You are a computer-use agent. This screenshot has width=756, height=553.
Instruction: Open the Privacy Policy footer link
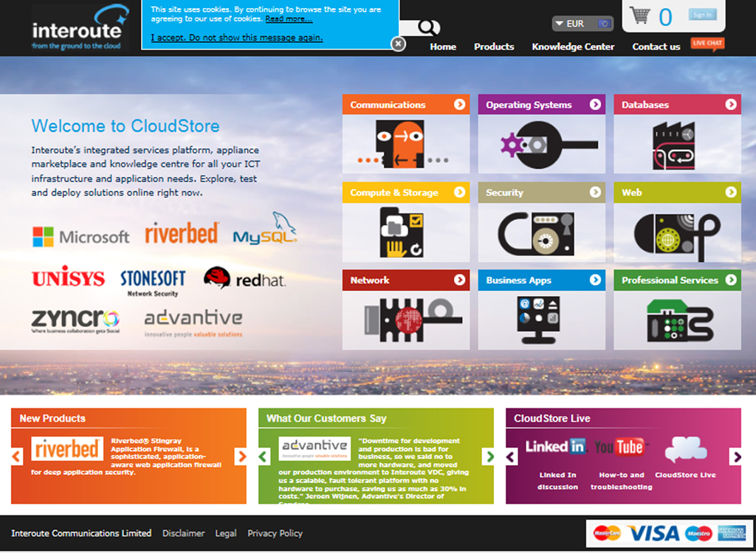pos(275,533)
